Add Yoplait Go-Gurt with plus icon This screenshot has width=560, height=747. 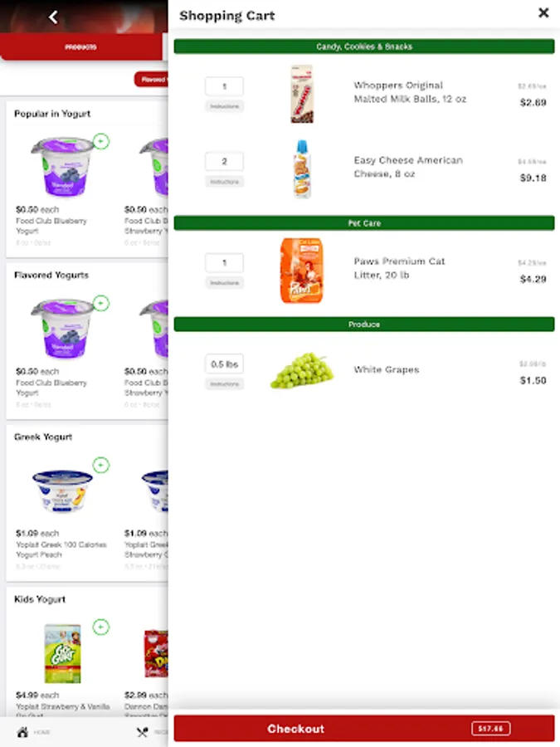[x=101, y=627]
